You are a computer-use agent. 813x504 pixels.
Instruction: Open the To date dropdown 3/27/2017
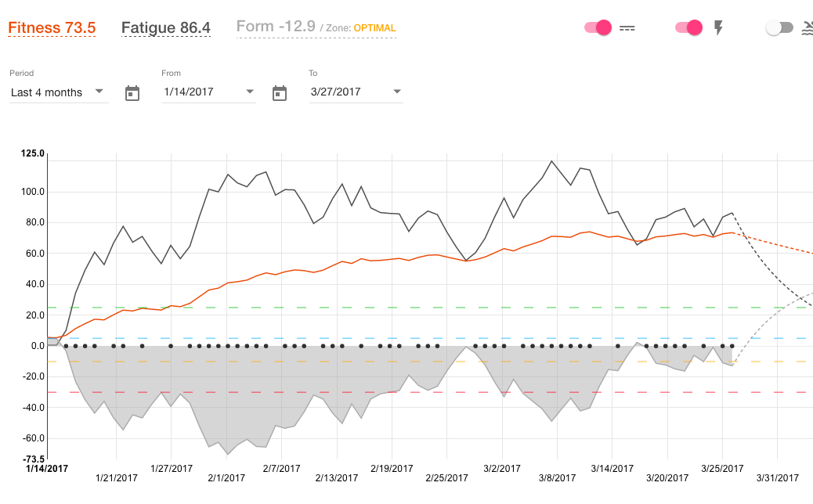click(x=356, y=92)
